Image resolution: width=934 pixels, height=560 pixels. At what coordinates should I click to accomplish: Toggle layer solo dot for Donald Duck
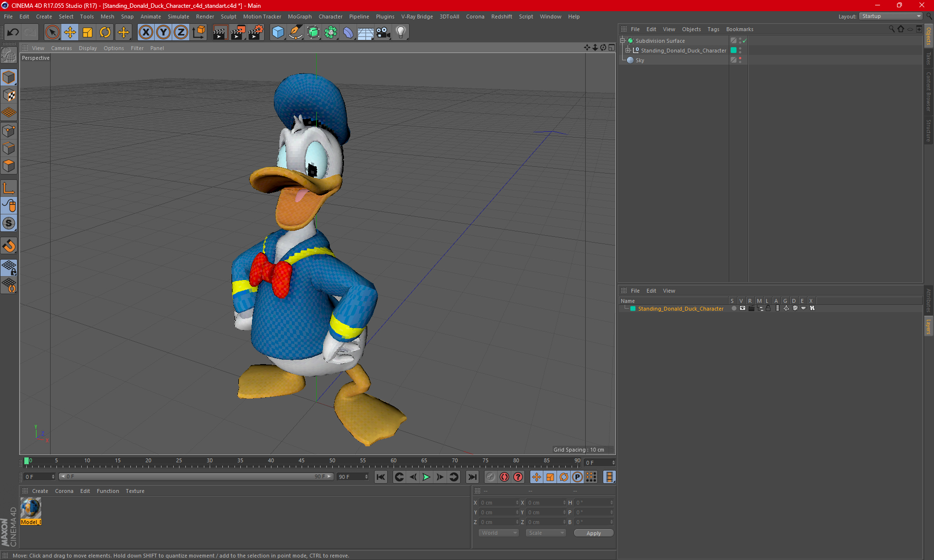click(734, 308)
